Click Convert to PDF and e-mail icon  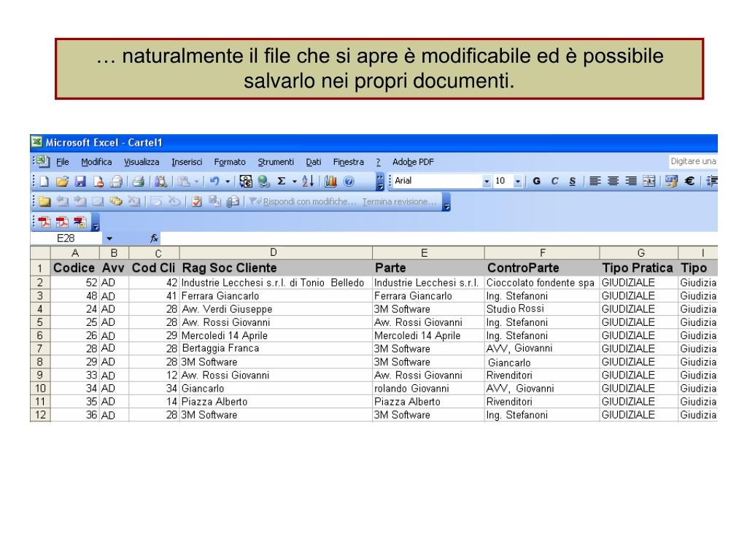click(x=62, y=222)
